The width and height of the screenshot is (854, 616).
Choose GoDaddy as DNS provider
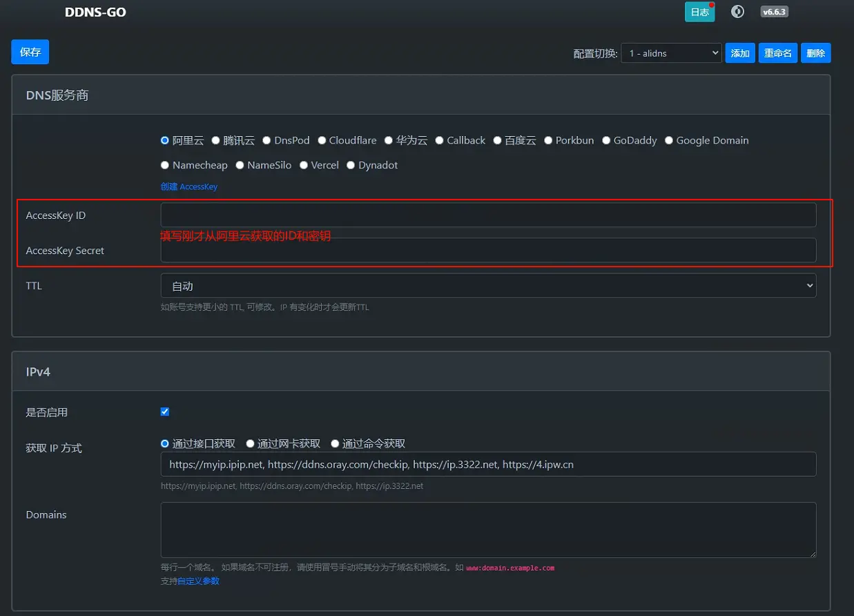pos(607,140)
